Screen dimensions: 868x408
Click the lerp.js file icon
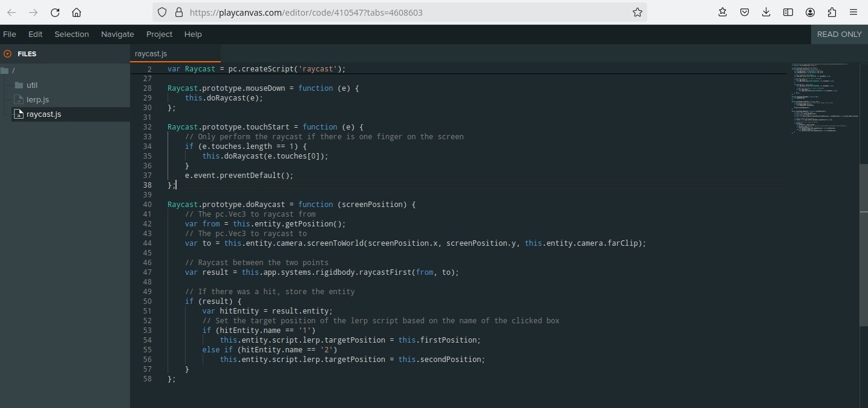click(x=18, y=99)
